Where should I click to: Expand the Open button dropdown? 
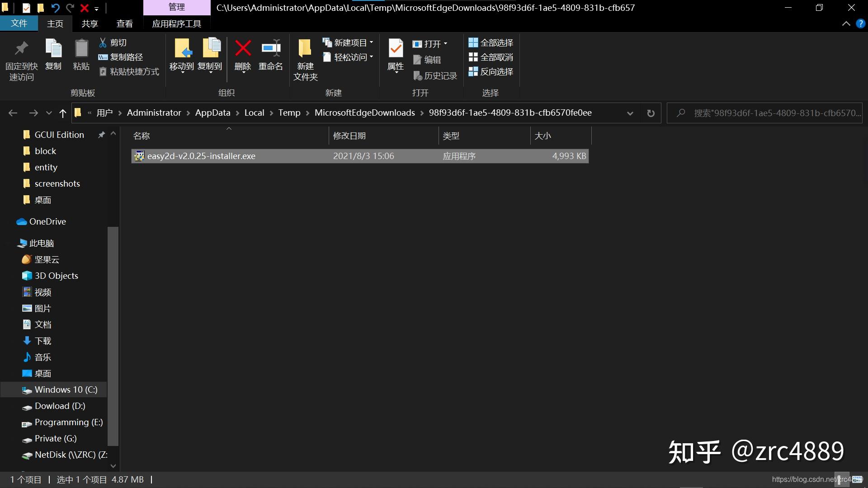(445, 44)
